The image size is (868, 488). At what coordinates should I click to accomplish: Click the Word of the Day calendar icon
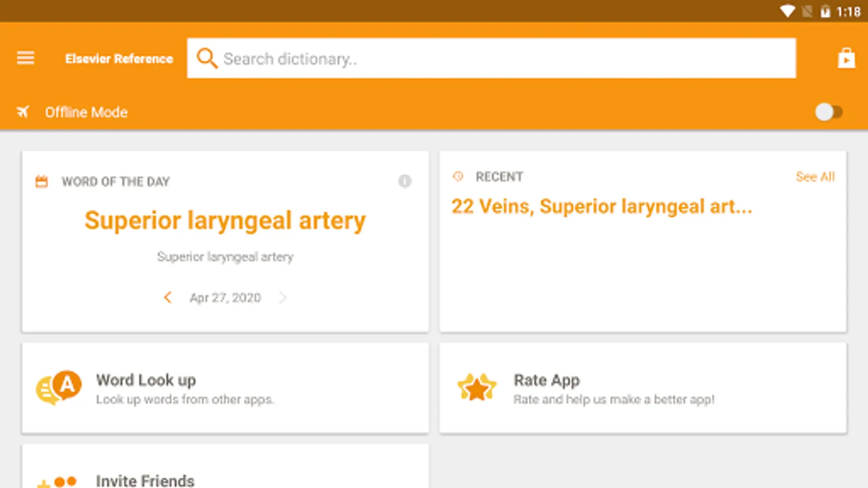pos(42,182)
